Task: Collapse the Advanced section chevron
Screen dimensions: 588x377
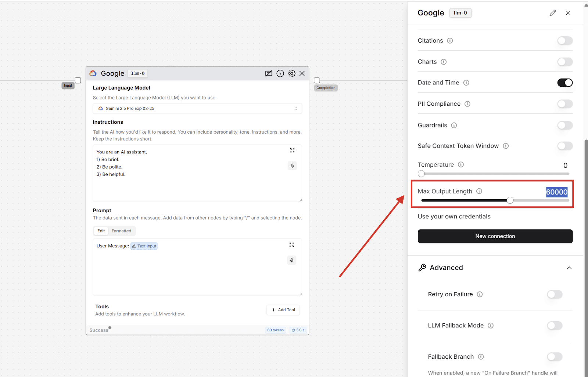Action: 569,268
